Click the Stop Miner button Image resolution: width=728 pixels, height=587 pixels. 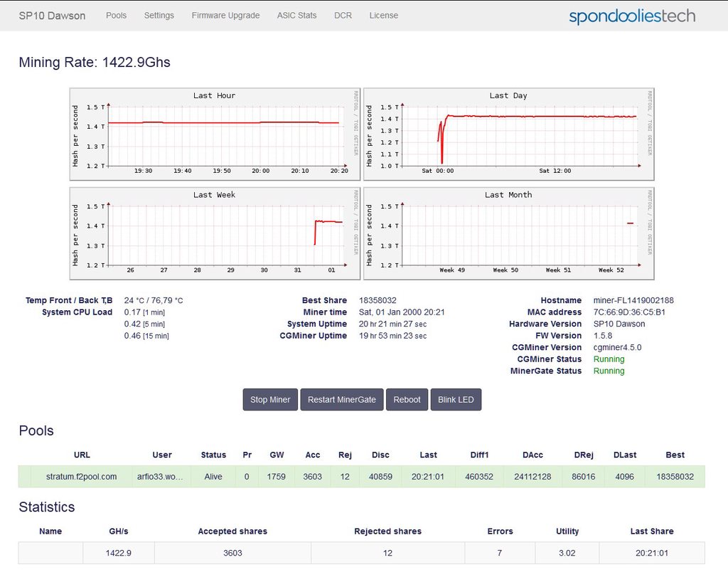pos(270,400)
